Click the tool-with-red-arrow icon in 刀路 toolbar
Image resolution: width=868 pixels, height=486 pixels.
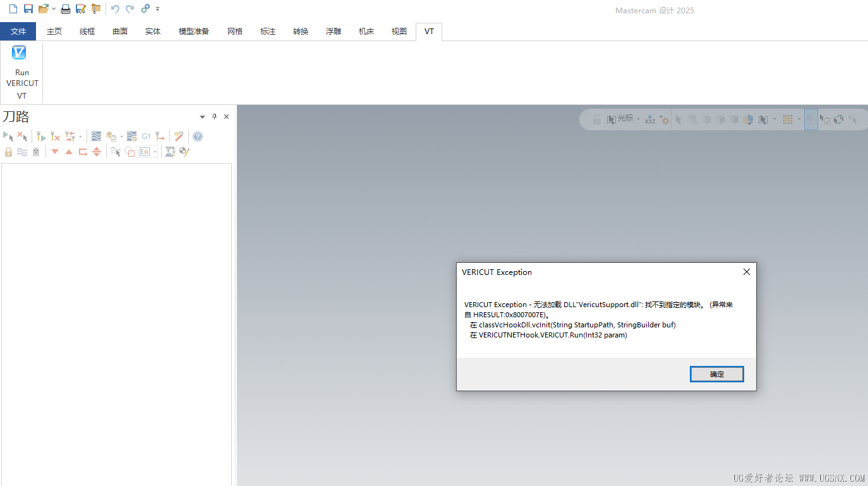click(160, 136)
